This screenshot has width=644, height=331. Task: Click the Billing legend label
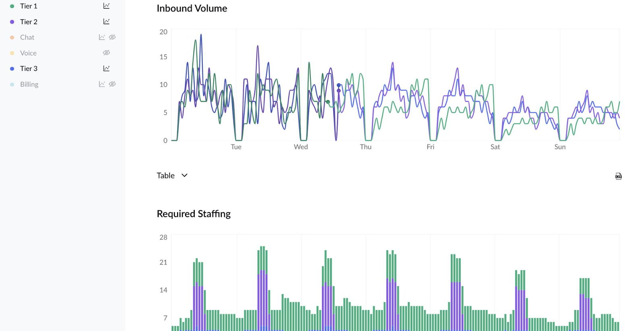pyautogui.click(x=29, y=84)
